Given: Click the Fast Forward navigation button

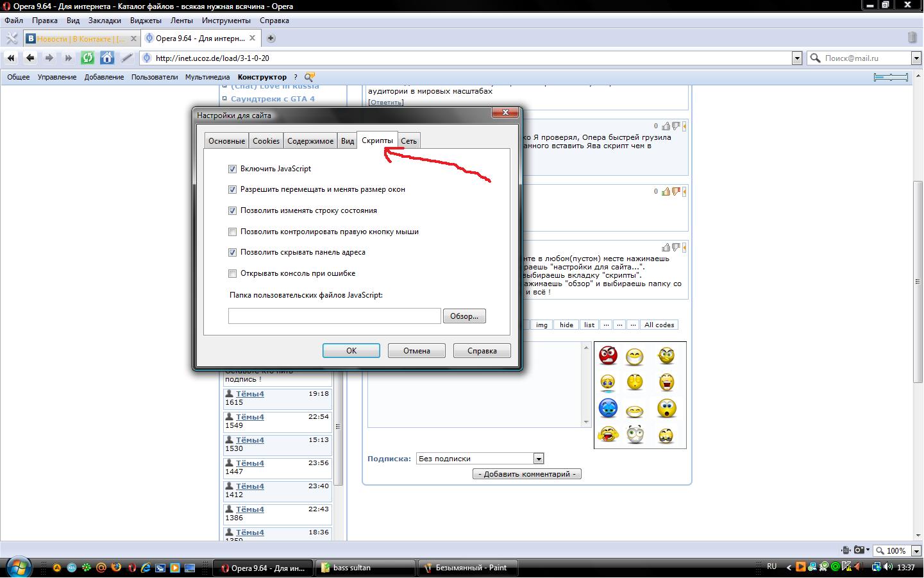Looking at the screenshot, I should pos(68,58).
